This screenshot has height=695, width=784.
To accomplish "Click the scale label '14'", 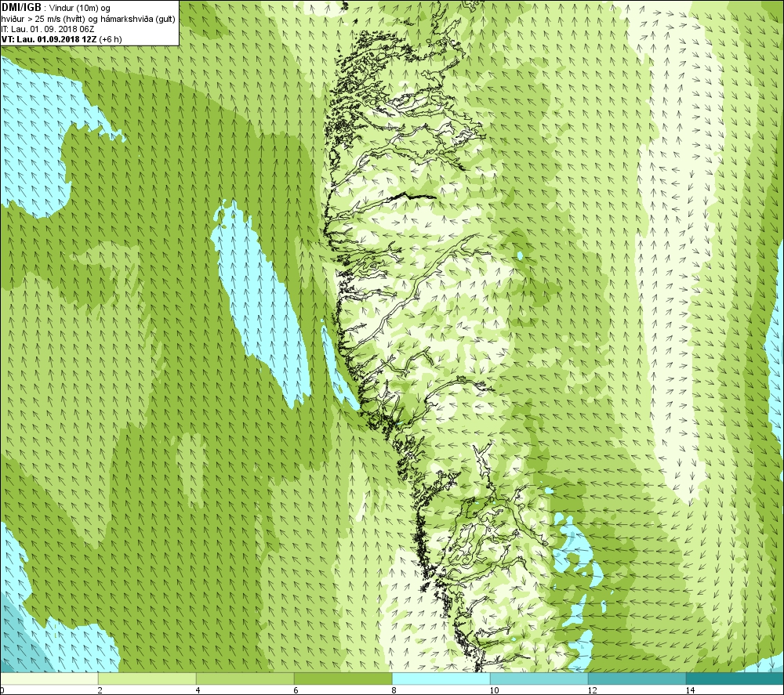I will click(690, 690).
